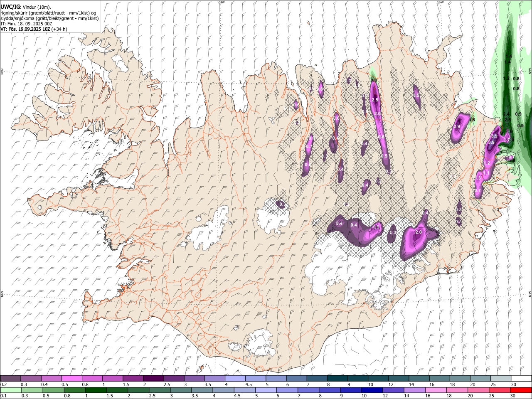Pick the light pink swatch labeled 16, lower legend
Viewport: 532px width, 399px height.
click(x=436, y=390)
